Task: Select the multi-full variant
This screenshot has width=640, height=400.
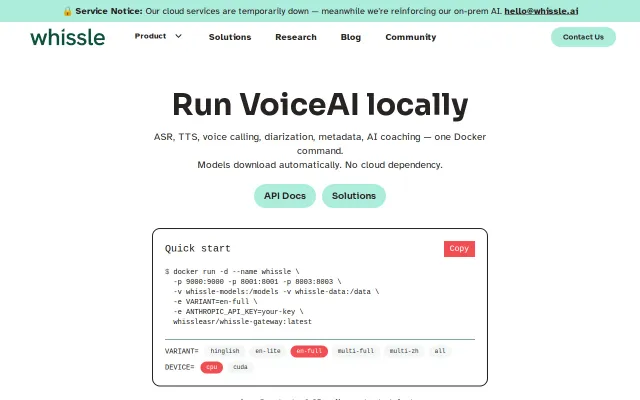Action: point(356,351)
